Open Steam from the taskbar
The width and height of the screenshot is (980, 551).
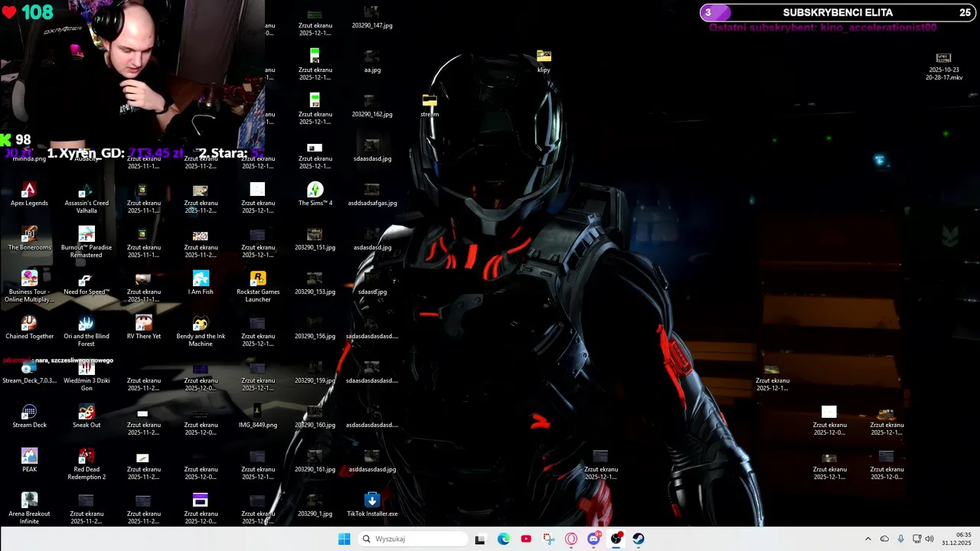pos(639,539)
